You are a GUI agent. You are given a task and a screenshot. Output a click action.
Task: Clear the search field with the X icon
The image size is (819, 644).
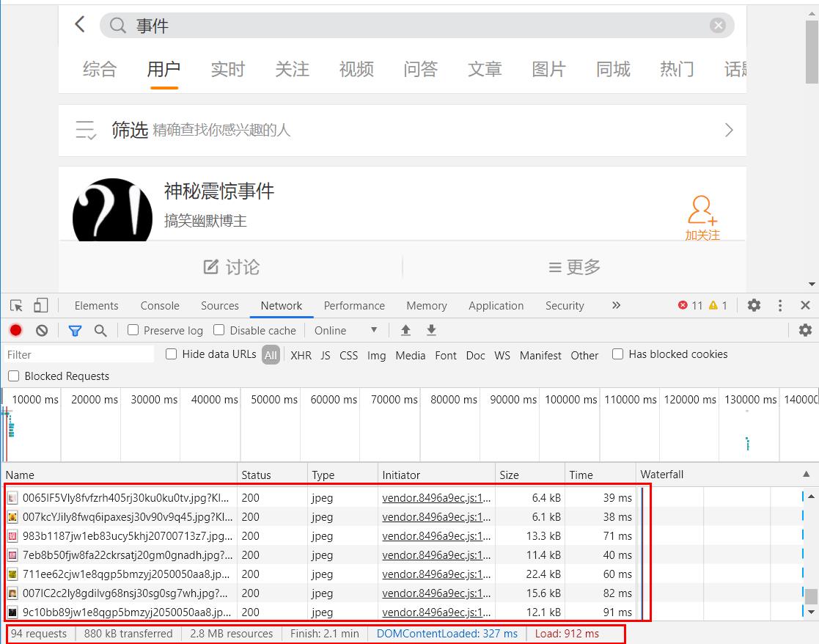pos(718,25)
